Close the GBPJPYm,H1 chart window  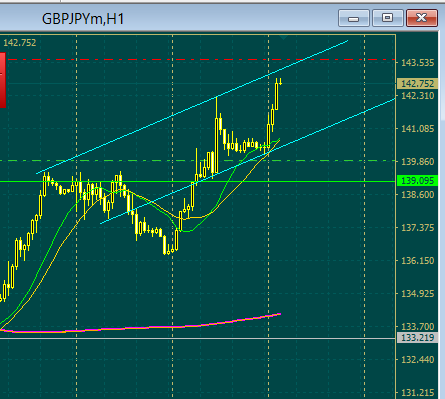[x=422, y=18]
